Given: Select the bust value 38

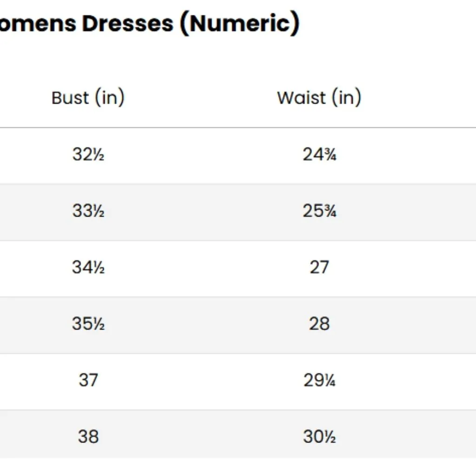Looking at the screenshot, I should tap(88, 436).
